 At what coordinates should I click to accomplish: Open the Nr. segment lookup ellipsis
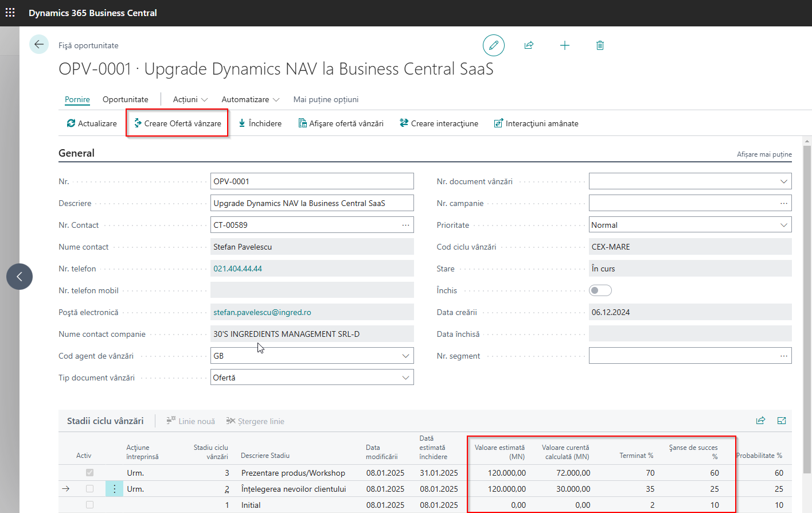pos(783,356)
